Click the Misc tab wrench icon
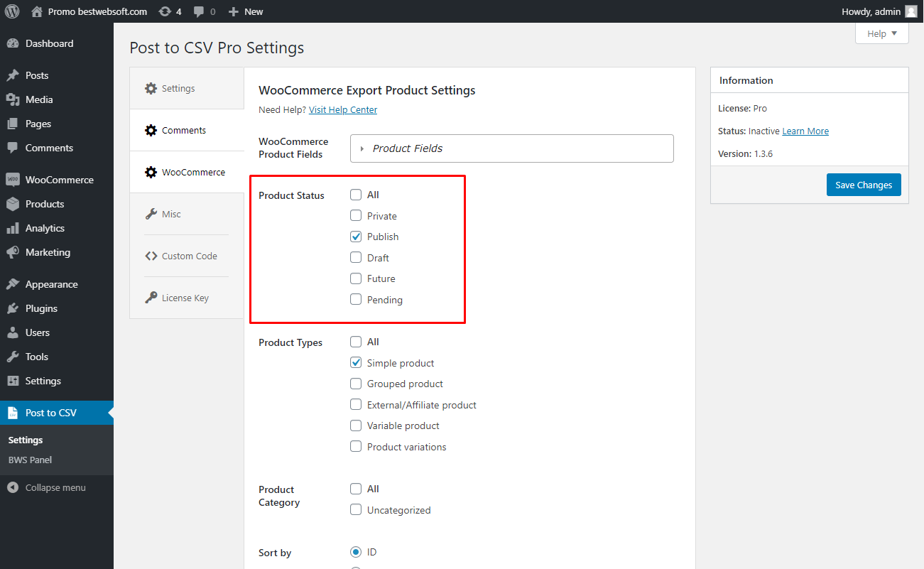Viewport: 924px width, 569px height. point(151,214)
